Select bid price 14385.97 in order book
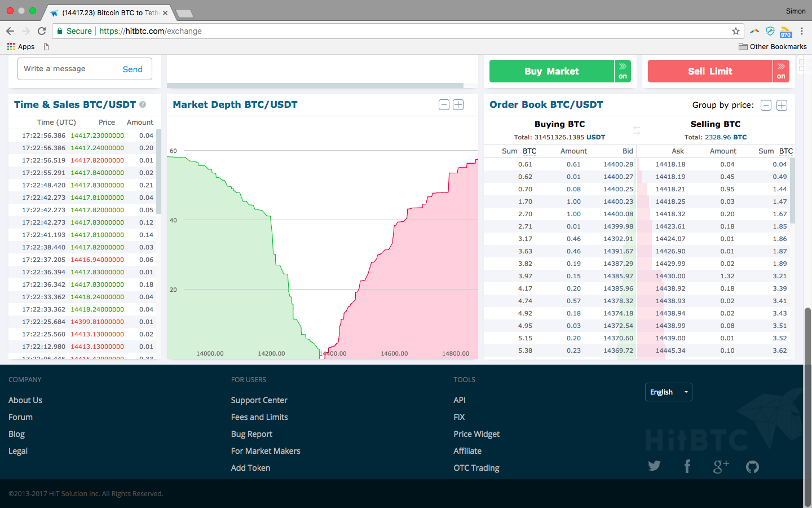The height and width of the screenshot is (508, 812). [618, 276]
